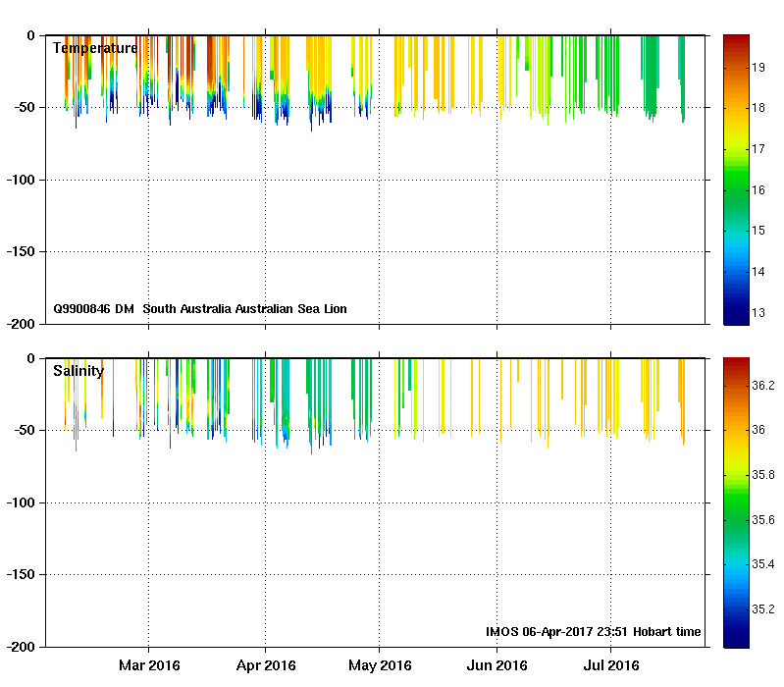This screenshot has width=784, height=687.
Task: Click the 36.2 tick on salinity colorbar
Action: [x=763, y=386]
